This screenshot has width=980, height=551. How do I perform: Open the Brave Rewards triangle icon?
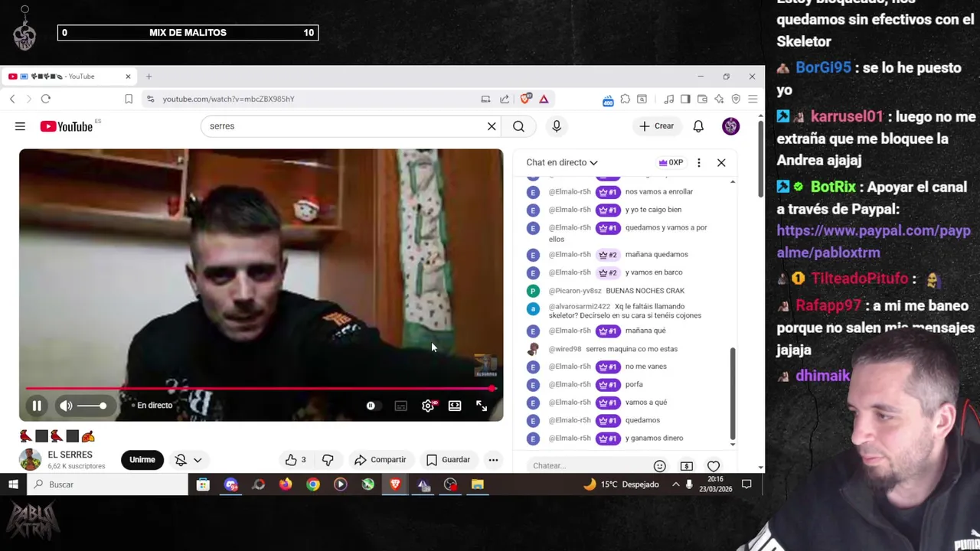point(544,99)
